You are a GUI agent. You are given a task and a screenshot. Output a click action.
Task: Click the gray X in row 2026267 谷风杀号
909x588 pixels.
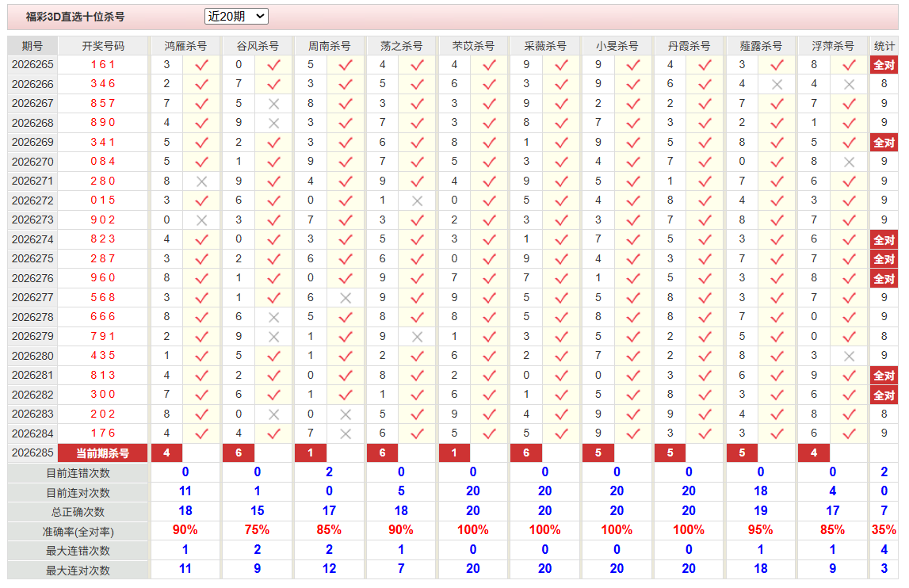coord(273,104)
